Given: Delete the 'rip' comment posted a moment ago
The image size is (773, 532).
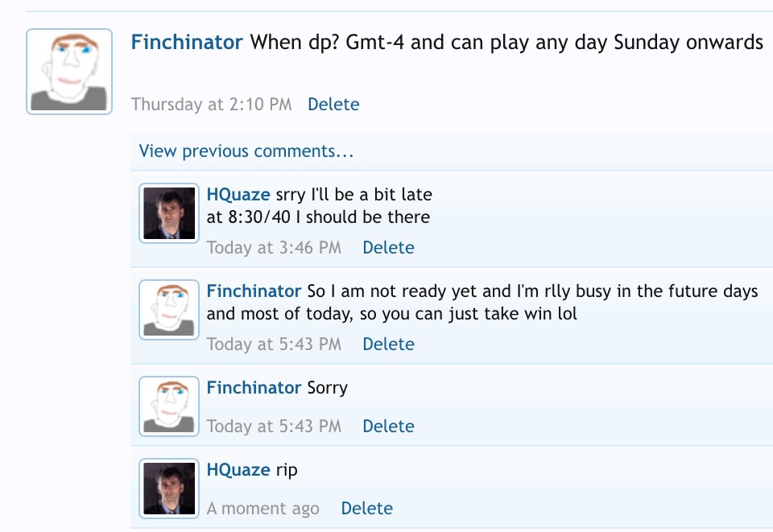Looking at the screenshot, I should (x=366, y=508).
